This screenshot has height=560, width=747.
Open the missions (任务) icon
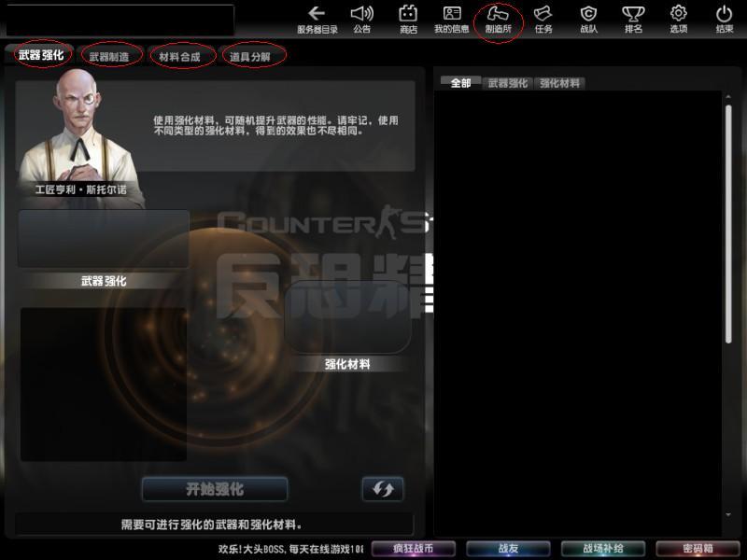(543, 20)
